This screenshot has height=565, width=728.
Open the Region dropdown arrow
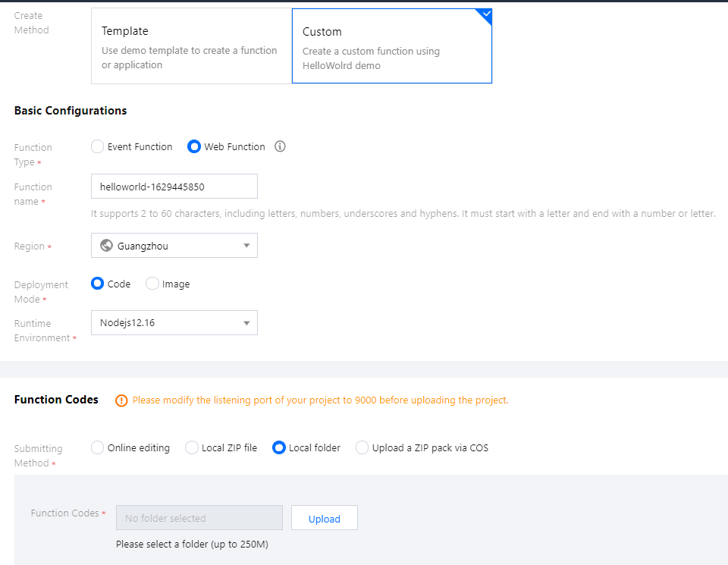pyautogui.click(x=246, y=246)
